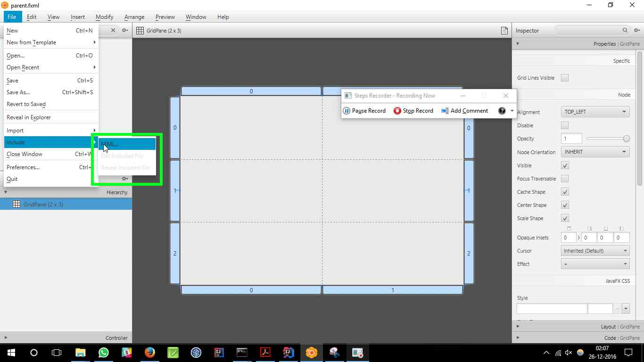Select column 1 header below the grid
The image size is (644, 362).
click(x=392, y=290)
